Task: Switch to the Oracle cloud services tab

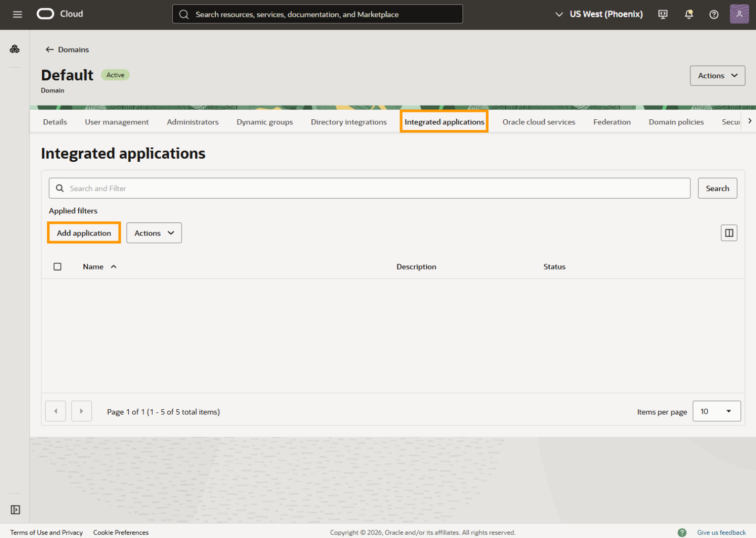Action: pyautogui.click(x=539, y=122)
